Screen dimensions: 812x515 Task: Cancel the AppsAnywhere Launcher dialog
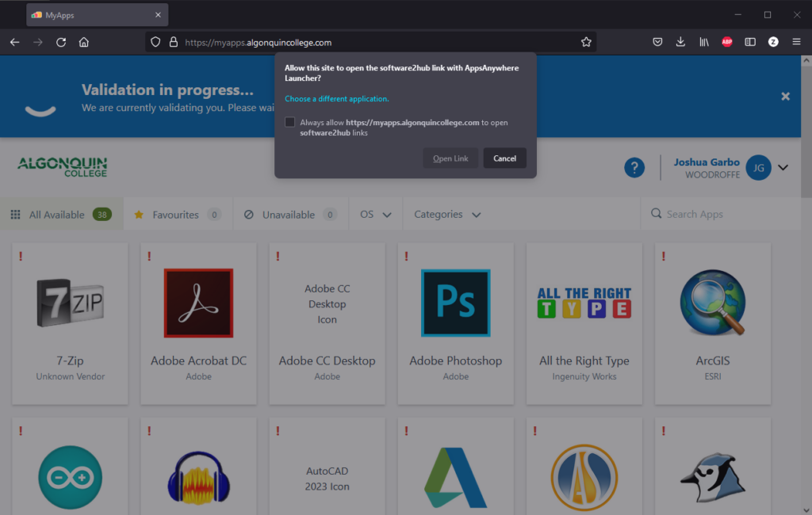click(x=504, y=158)
